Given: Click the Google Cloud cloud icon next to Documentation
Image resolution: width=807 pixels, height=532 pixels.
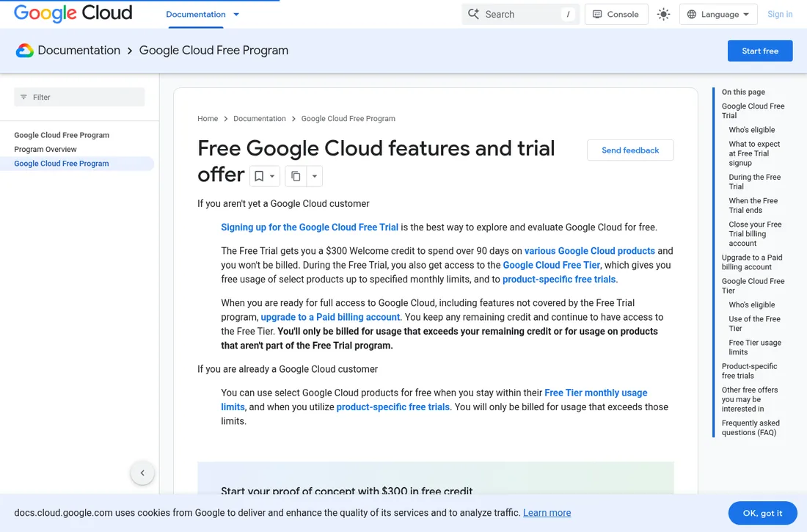Looking at the screenshot, I should coord(24,51).
